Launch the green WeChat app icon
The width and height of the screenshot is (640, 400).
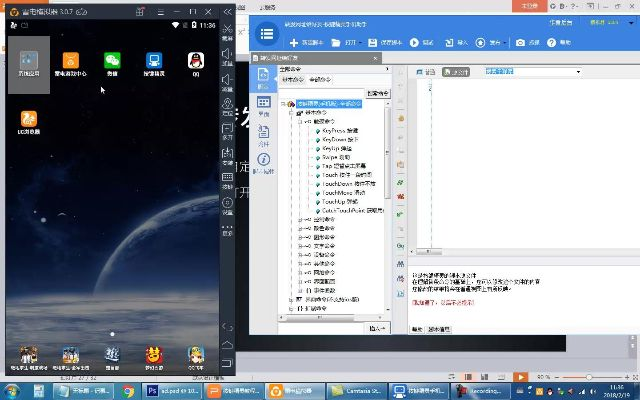112,59
